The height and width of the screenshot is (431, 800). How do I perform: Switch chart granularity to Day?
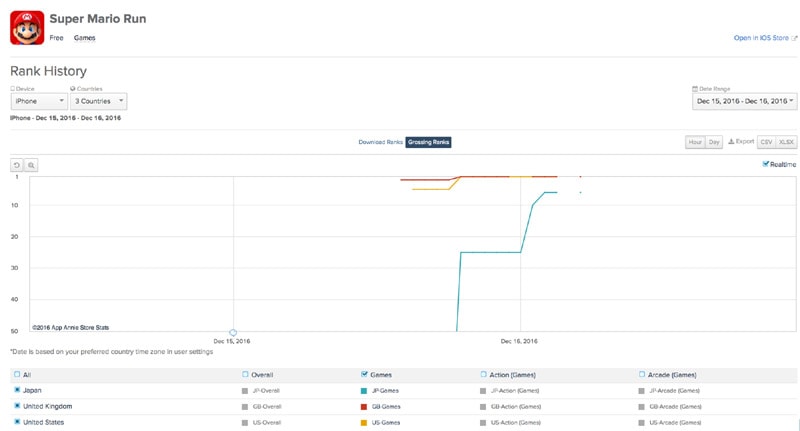[x=714, y=142]
